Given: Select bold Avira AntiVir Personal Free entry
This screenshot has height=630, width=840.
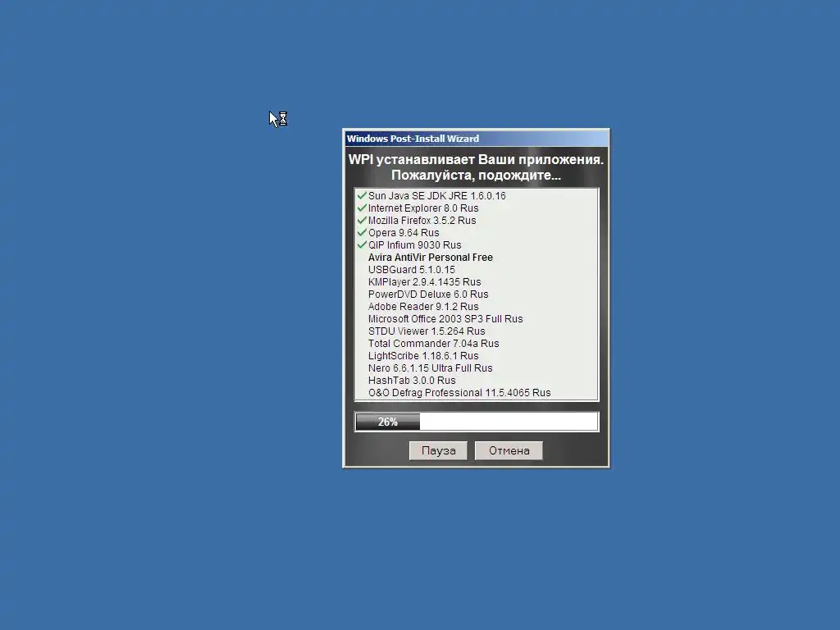Looking at the screenshot, I should pos(430,258).
